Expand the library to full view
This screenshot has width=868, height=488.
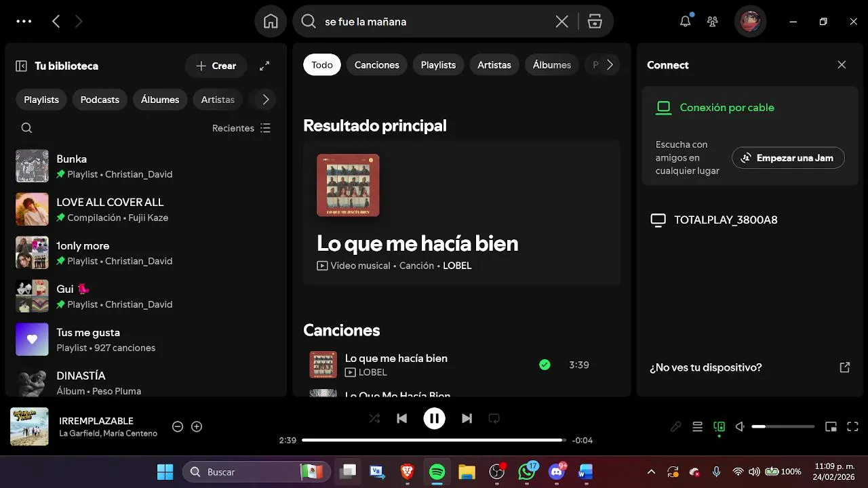[x=264, y=66]
